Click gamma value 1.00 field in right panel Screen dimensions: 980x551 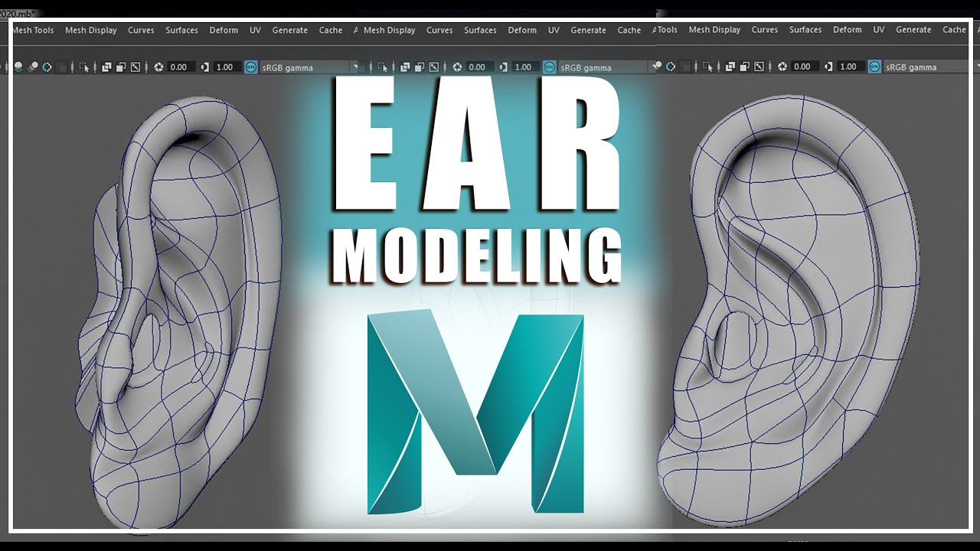click(x=850, y=67)
